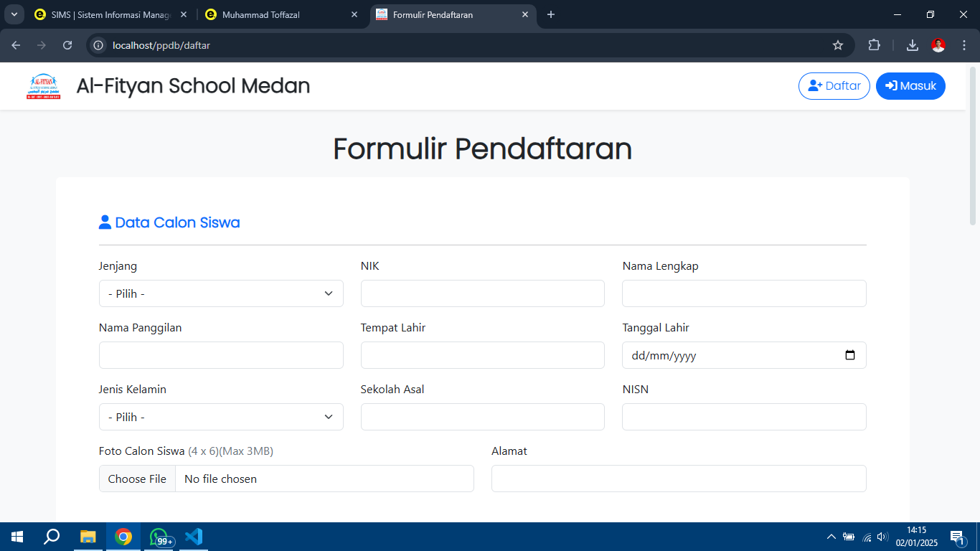Screen dimensions: 980x551
Task: Open the Chrome extensions puzzle icon
Action: (874, 45)
